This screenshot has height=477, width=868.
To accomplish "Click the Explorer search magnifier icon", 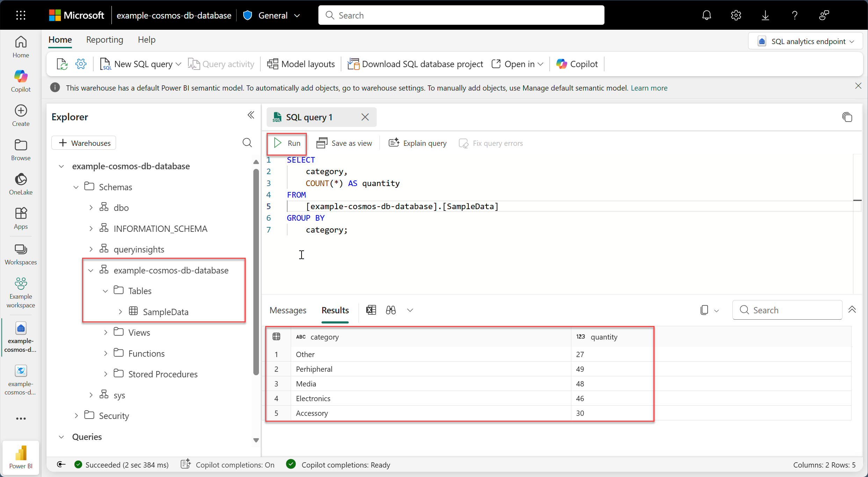I will (247, 143).
